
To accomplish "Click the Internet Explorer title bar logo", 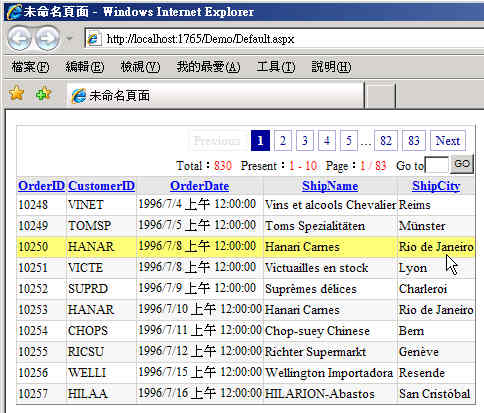I will click(14, 12).
